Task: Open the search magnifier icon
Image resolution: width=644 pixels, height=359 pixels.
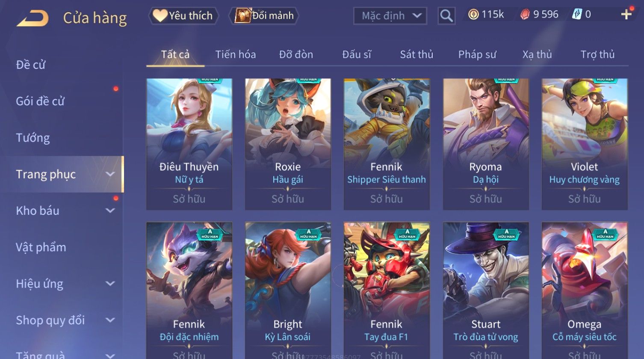Action: tap(446, 16)
